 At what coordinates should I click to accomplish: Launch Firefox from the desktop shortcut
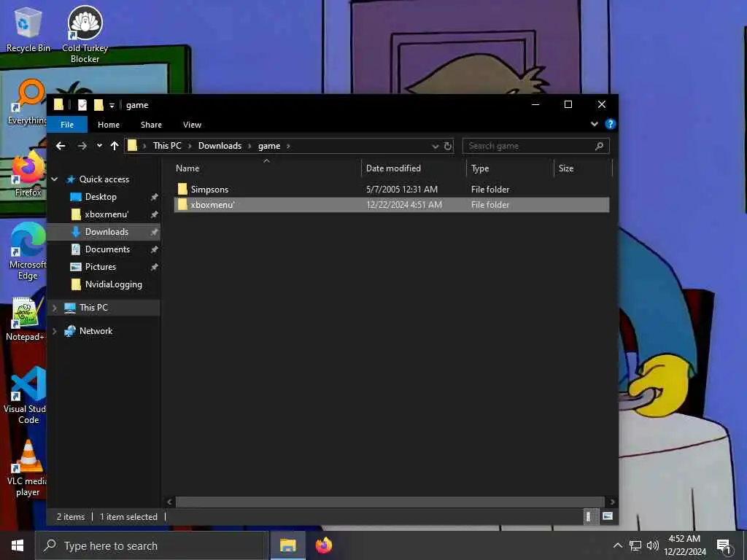point(28,174)
